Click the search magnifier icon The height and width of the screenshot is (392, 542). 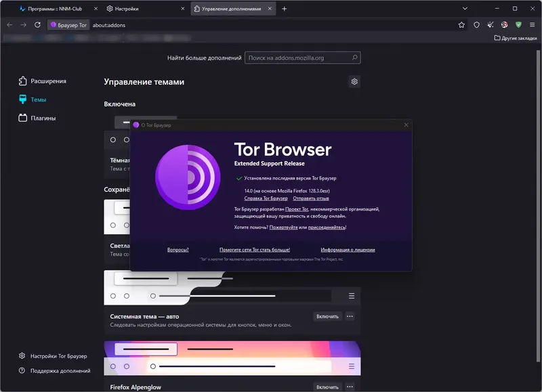point(354,58)
